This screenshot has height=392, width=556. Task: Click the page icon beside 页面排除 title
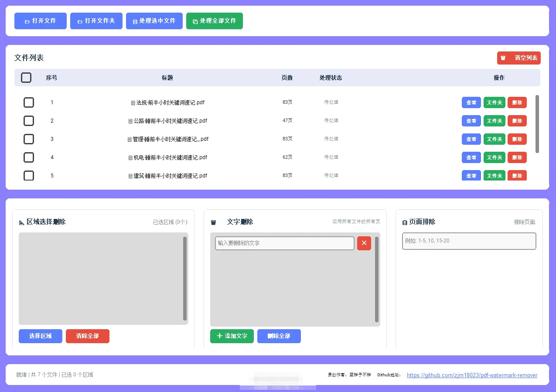(x=404, y=222)
